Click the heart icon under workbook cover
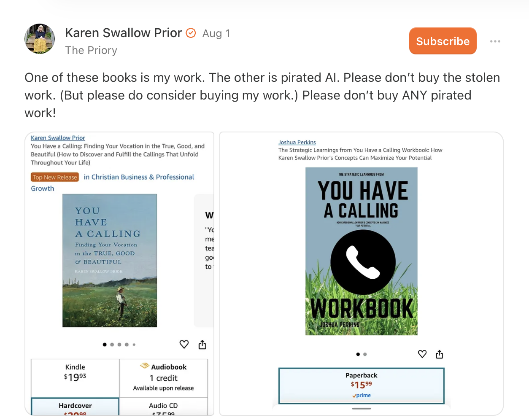The image size is (529, 420). tap(422, 354)
